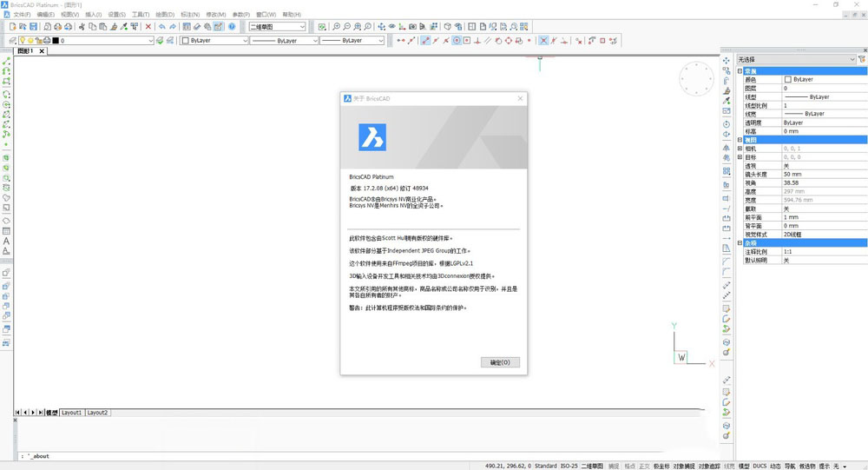Toggle the center snap button

(x=457, y=41)
